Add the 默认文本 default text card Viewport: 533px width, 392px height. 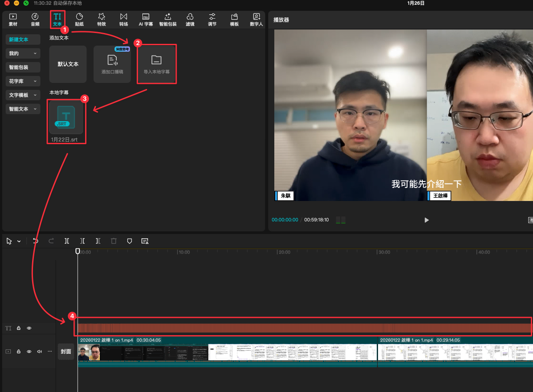pos(68,64)
